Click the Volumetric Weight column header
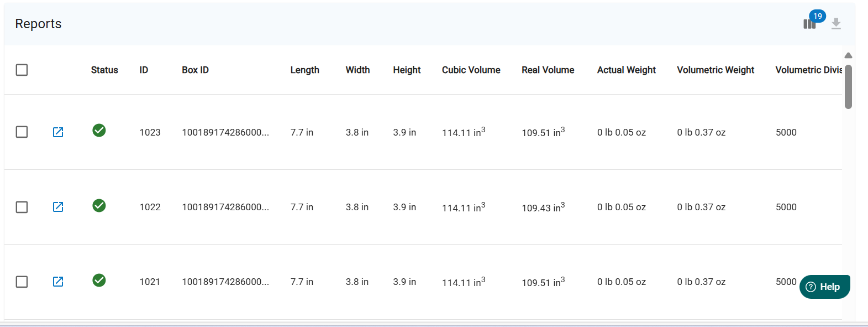The height and width of the screenshot is (327, 868). (x=716, y=70)
